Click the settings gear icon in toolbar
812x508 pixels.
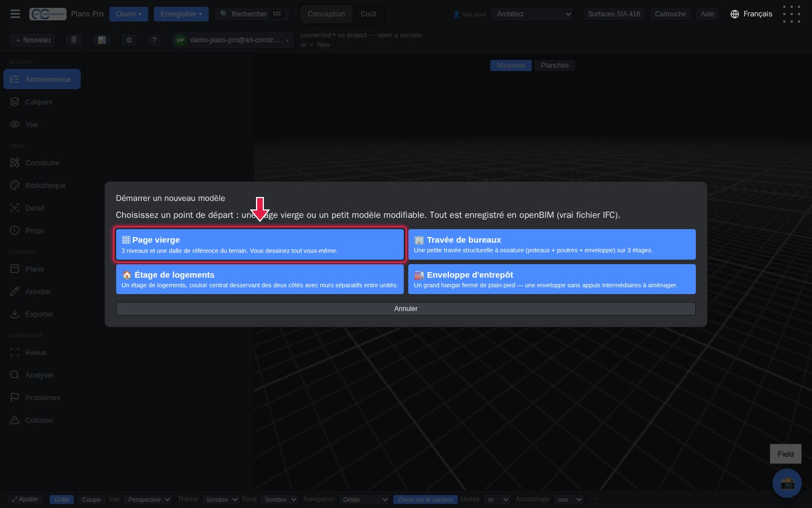coord(129,40)
